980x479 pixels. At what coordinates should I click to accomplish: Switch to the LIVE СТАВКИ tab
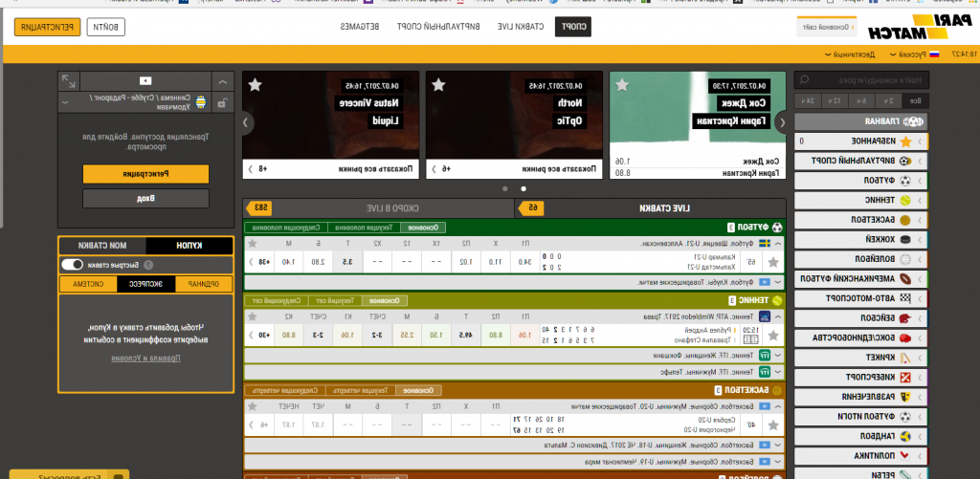coord(650,208)
